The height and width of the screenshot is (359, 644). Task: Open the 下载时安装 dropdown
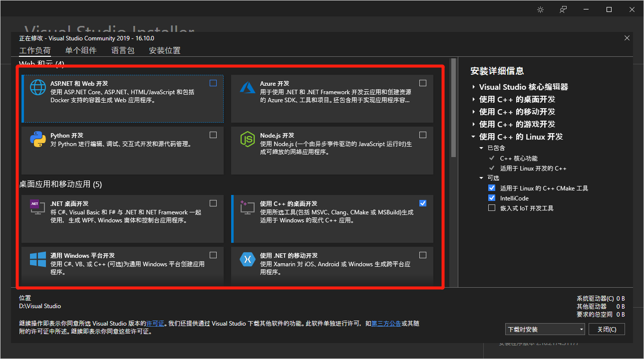545,329
